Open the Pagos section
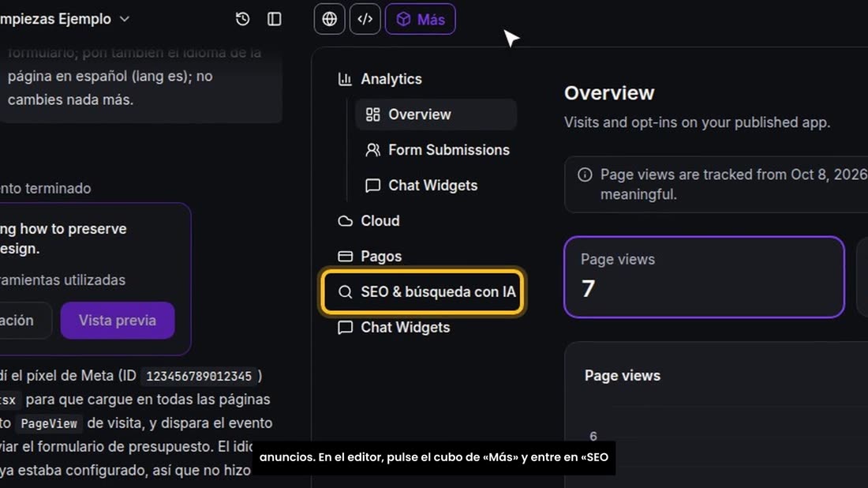This screenshot has height=488, width=868. tap(370, 257)
